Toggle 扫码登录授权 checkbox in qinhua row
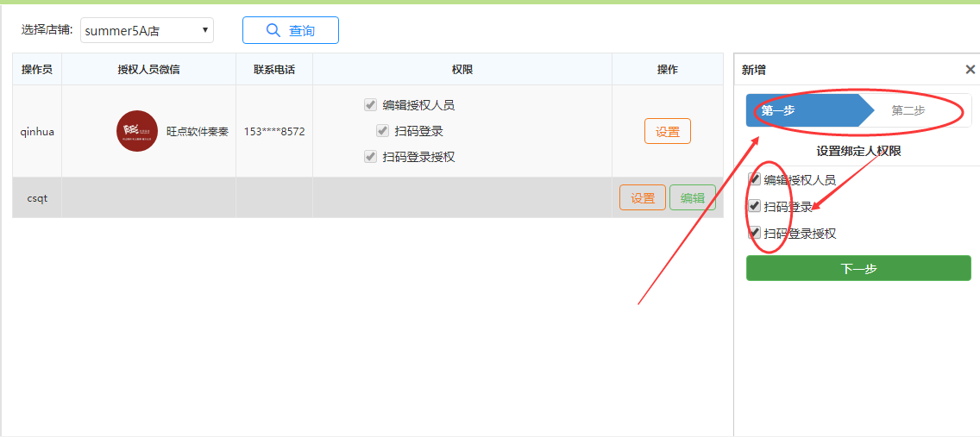The image size is (980, 437). [x=371, y=157]
